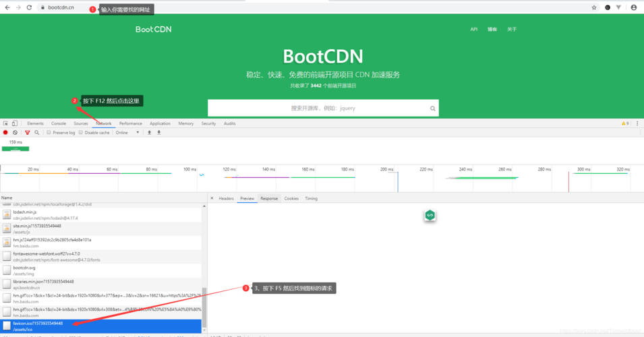Click the Import HAR upload arrow icon
Viewport: 644px width, 337px height.
pos(149,133)
